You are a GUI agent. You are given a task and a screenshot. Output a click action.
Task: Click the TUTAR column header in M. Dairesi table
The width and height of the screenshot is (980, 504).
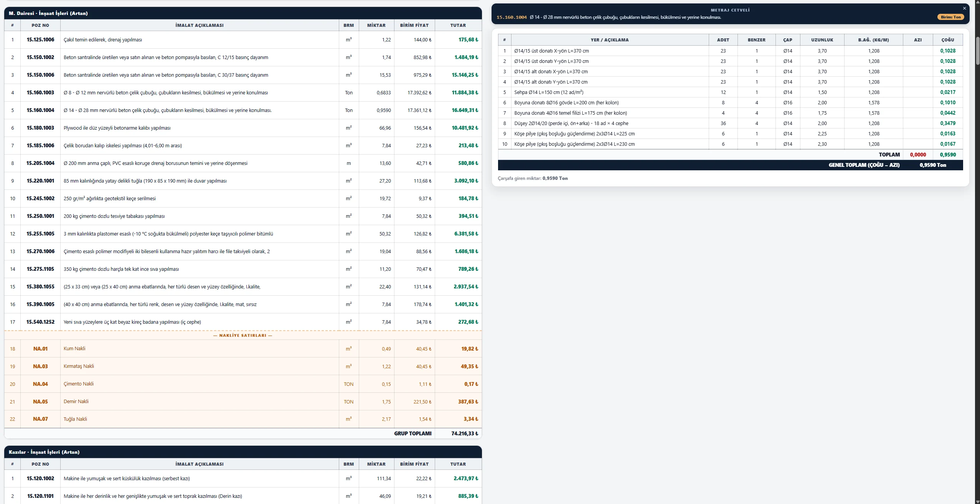point(458,25)
